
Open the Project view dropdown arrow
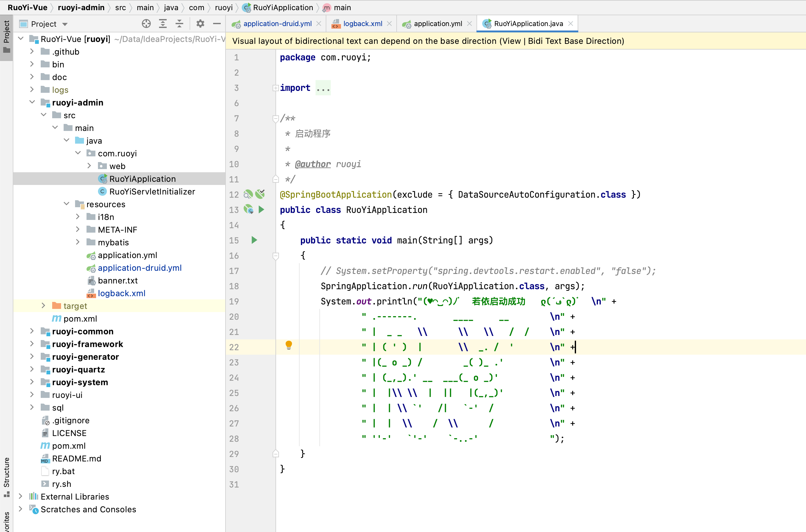65,24
